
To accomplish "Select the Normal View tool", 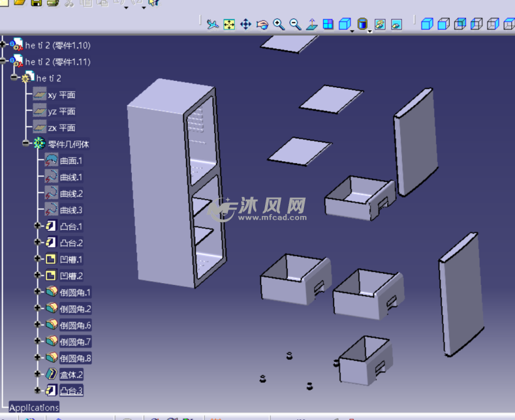I will 312,24.
